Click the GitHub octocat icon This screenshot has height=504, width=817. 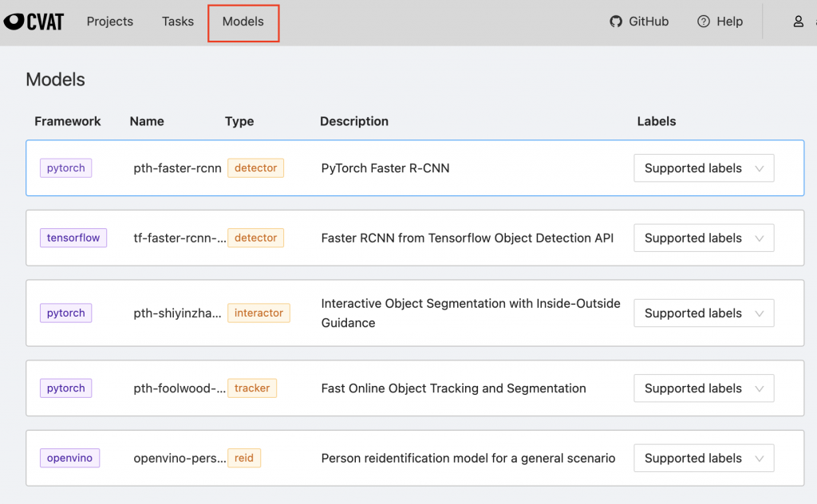pyautogui.click(x=615, y=22)
